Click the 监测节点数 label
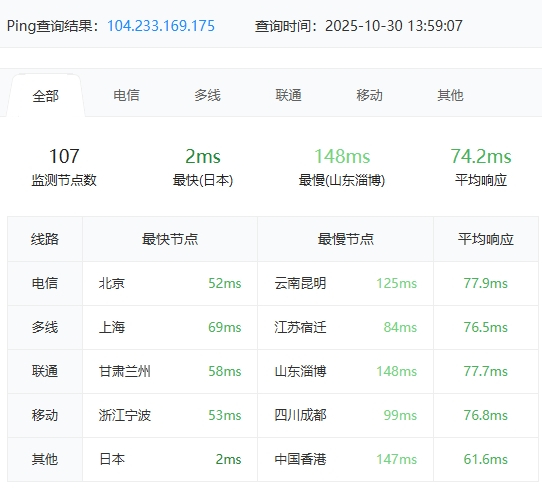Viewport: 542px width, 489px height. [64, 180]
